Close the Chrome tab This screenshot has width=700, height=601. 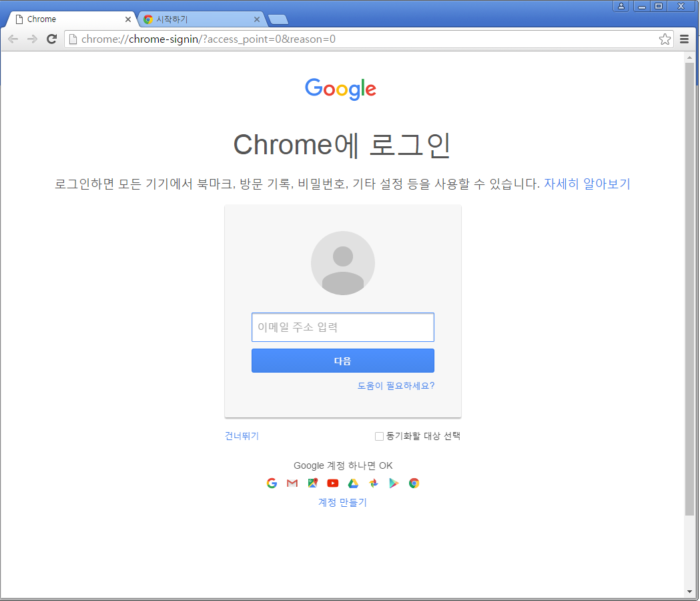point(128,19)
